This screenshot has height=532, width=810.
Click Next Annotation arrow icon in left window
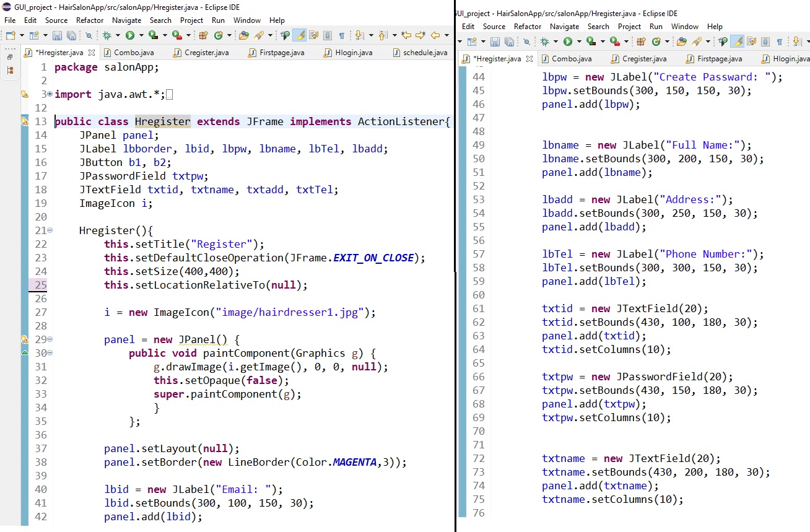point(359,35)
